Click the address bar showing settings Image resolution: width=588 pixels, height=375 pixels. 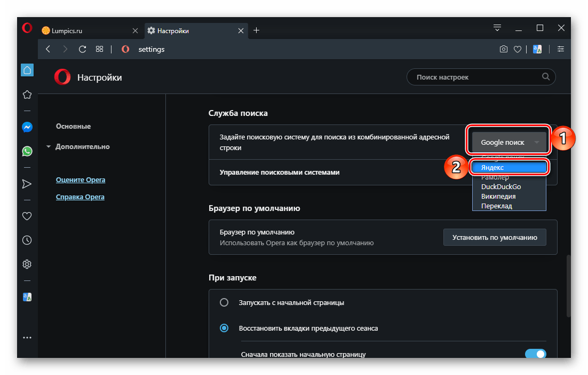coord(152,49)
